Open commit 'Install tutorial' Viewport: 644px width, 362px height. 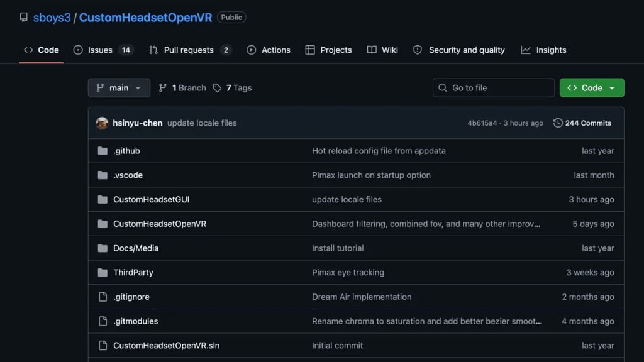[x=338, y=248]
